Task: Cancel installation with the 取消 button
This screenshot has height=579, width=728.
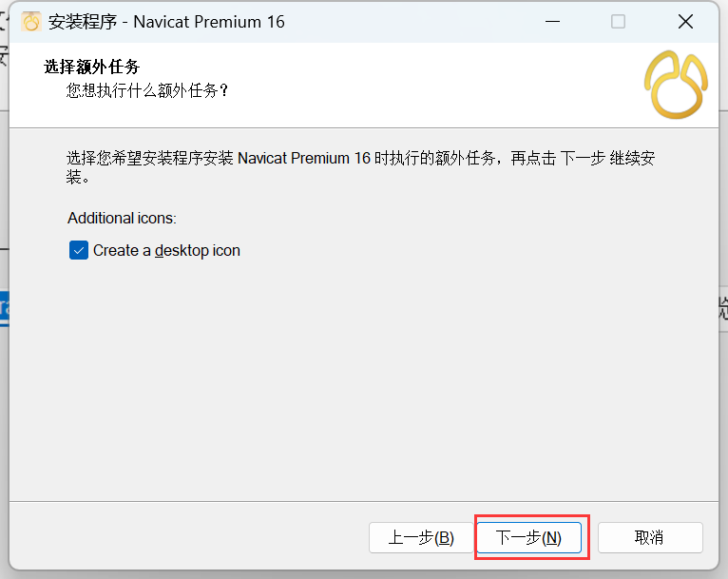Action: pos(650,538)
